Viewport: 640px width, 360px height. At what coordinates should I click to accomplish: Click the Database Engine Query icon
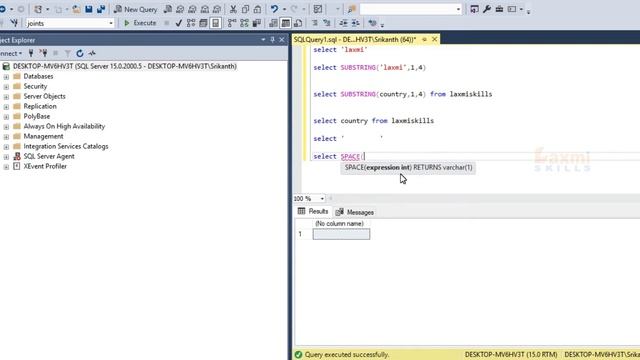168,9
